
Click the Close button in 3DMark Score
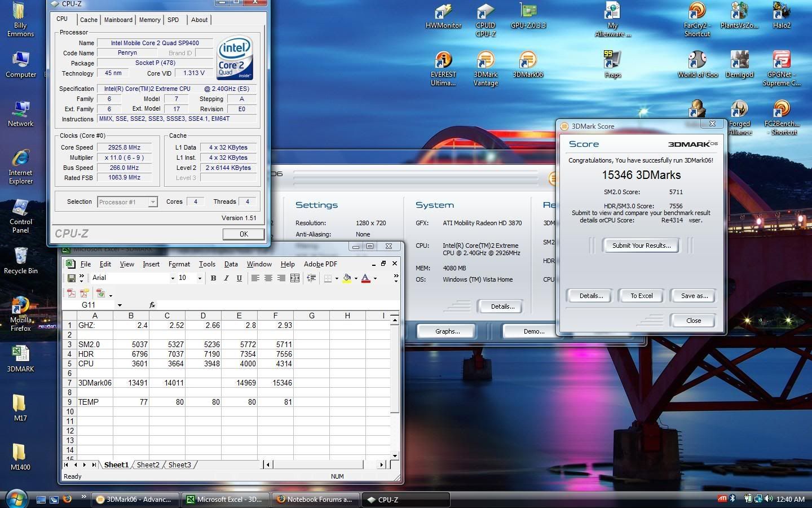(x=694, y=321)
